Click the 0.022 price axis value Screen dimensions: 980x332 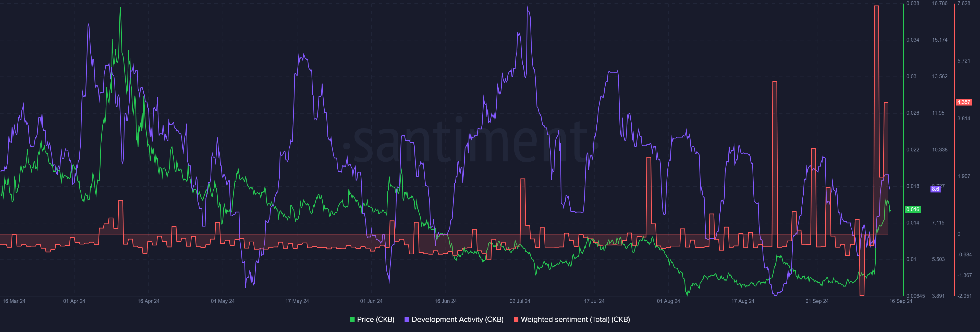[913, 150]
